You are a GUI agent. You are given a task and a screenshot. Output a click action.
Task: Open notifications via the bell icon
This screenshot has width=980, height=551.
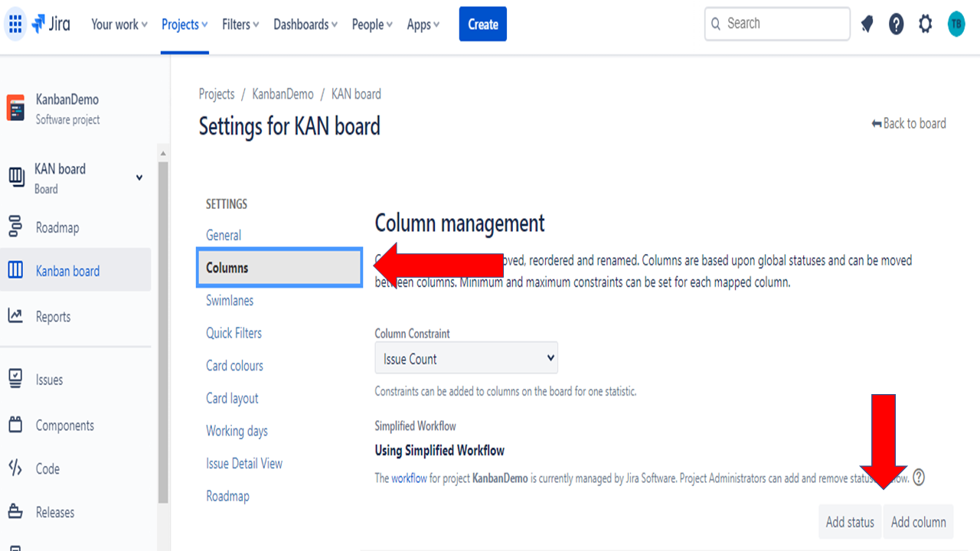tap(867, 24)
